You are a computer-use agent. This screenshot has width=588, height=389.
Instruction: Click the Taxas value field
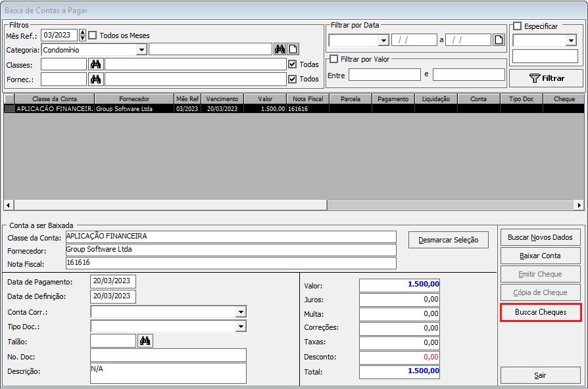399,343
